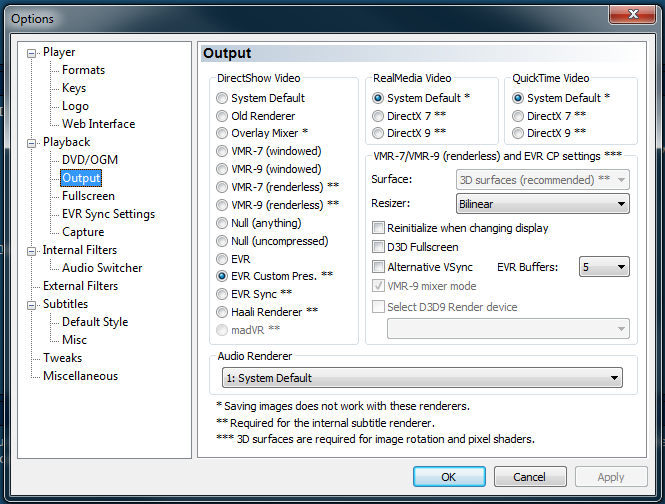Select DirectX 7 for QuickTime Video

(518, 116)
